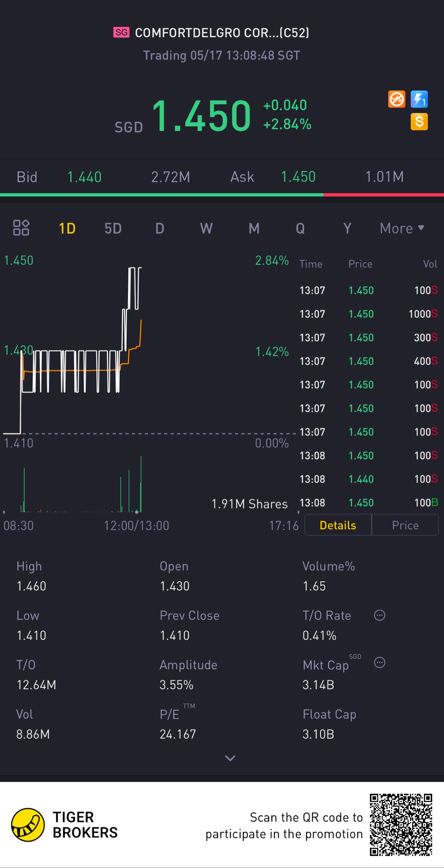444x868 pixels.
Task: Tap the orange no-short-selling badge icon
Action: [397, 99]
